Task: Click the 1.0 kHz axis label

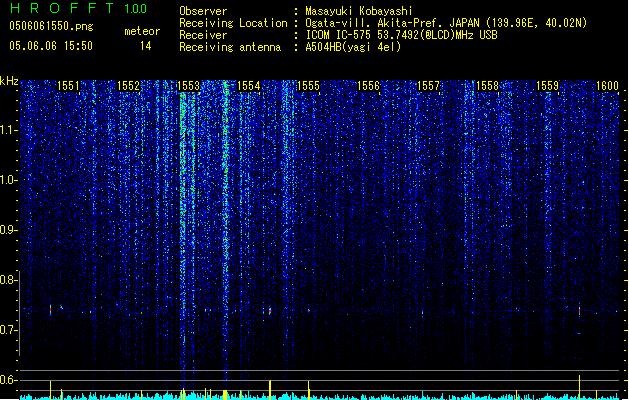Action: (9, 180)
